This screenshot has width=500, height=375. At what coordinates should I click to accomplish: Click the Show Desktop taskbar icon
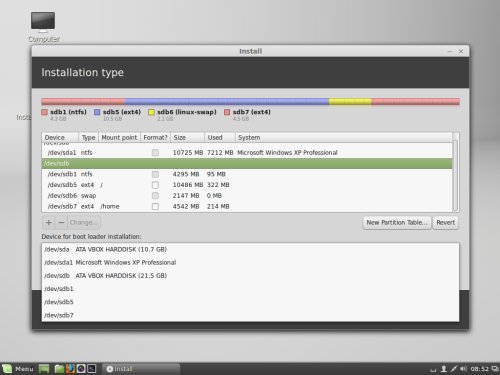(x=44, y=368)
